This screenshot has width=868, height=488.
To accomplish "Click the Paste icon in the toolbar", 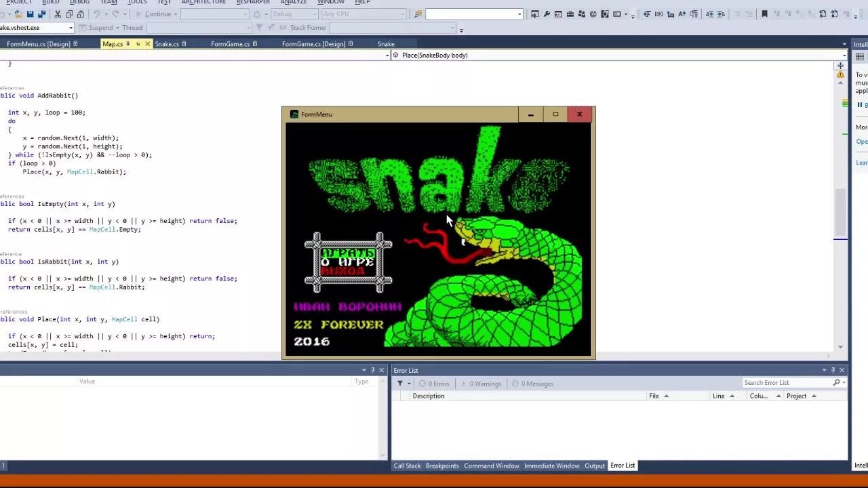I will tap(81, 14).
